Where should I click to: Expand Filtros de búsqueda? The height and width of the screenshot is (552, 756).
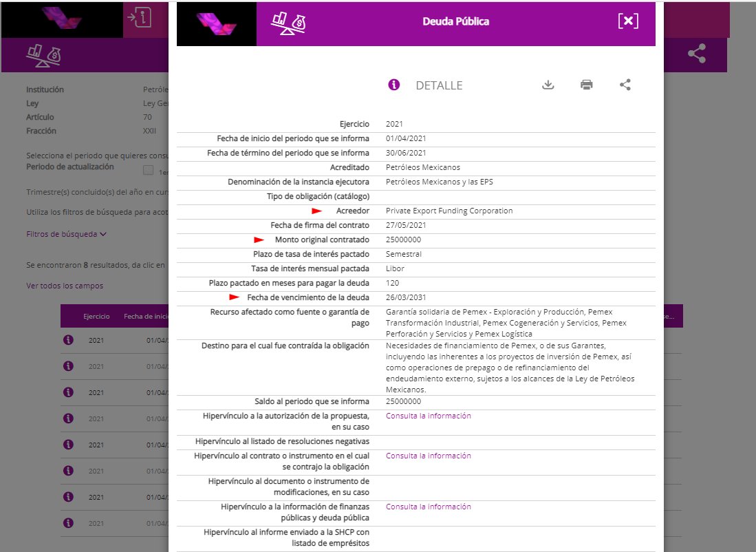66,234
